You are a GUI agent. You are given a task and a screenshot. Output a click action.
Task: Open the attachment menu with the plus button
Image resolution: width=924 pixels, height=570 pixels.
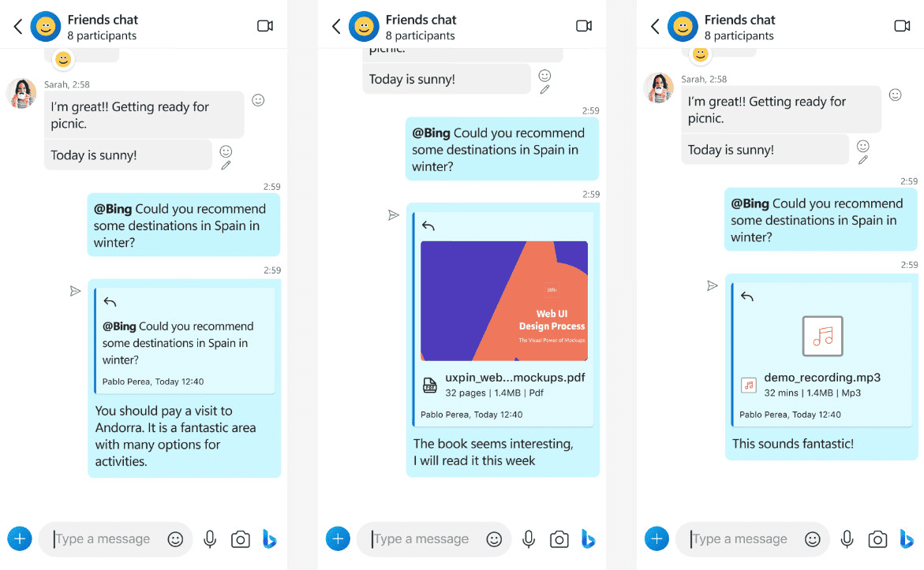click(x=20, y=538)
